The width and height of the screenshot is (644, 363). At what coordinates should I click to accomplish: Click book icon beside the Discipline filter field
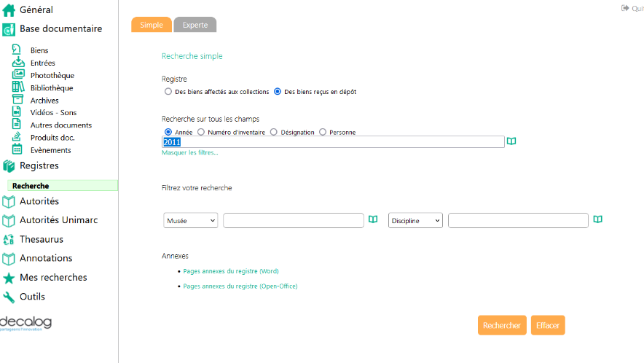coord(597,219)
